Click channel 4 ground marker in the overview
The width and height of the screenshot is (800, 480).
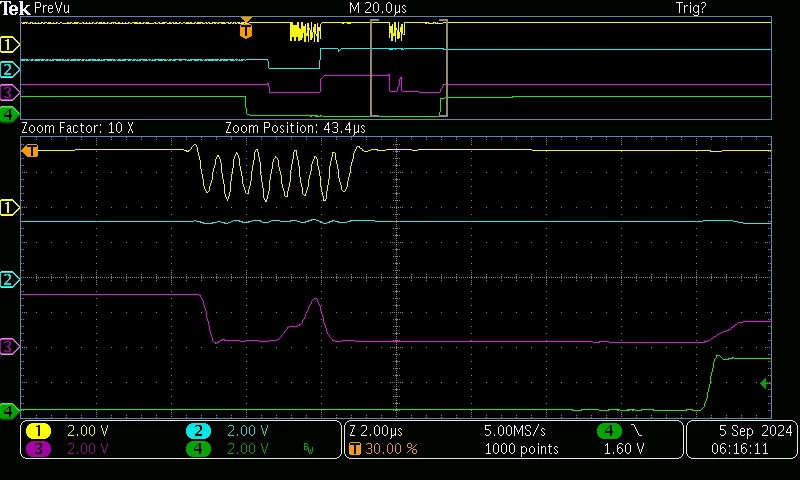[9, 115]
